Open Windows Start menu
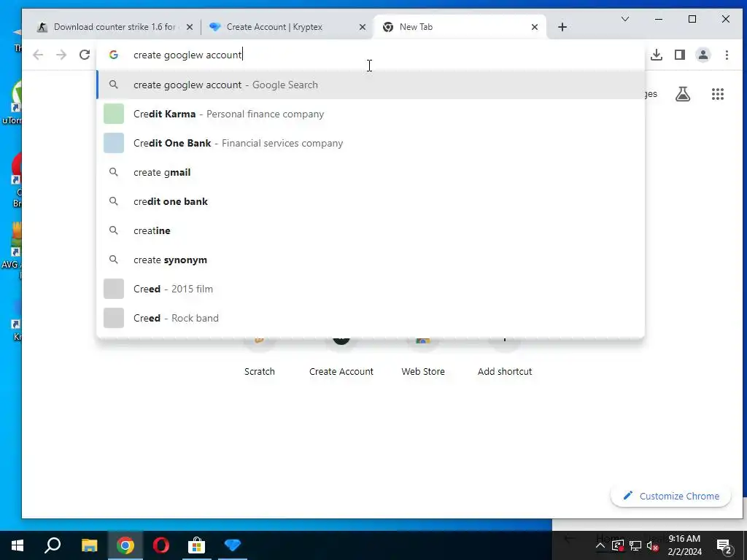 (x=18, y=545)
